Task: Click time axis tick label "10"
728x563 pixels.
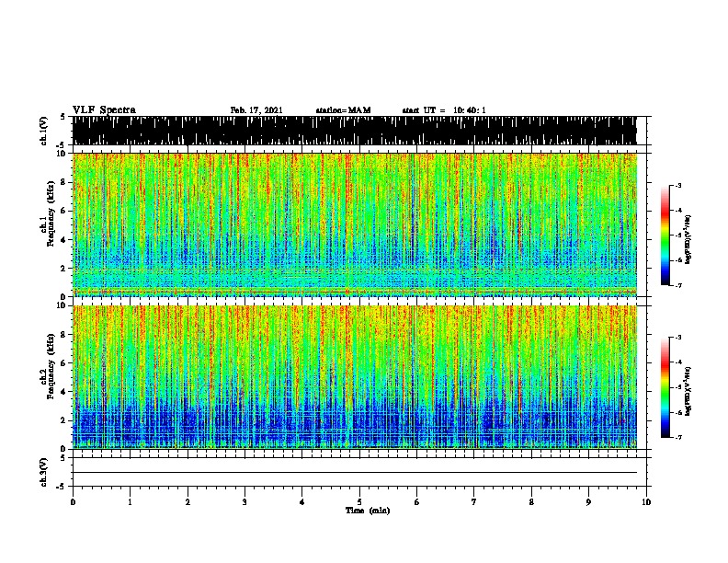Action: tap(646, 502)
